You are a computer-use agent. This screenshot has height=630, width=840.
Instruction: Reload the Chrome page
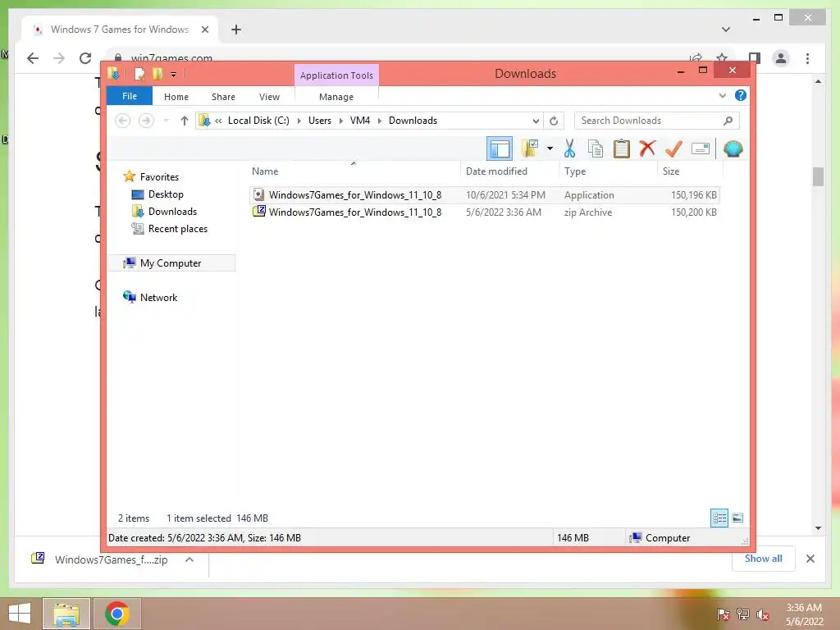coord(85,58)
